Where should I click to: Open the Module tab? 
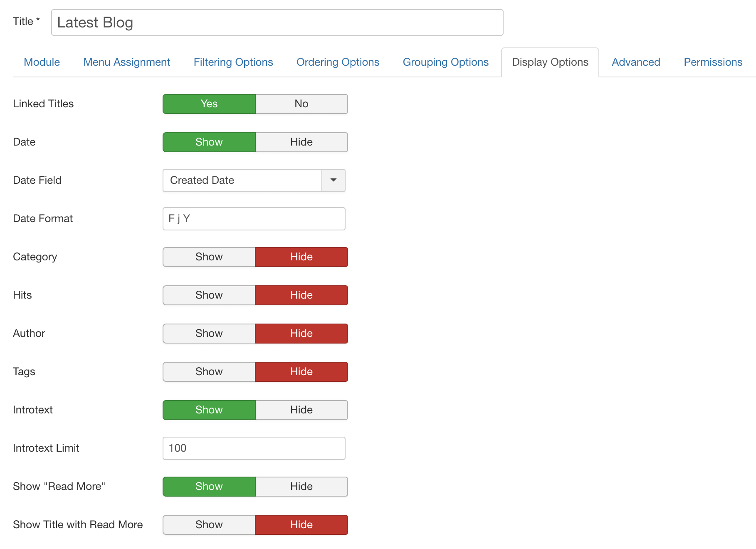click(42, 62)
